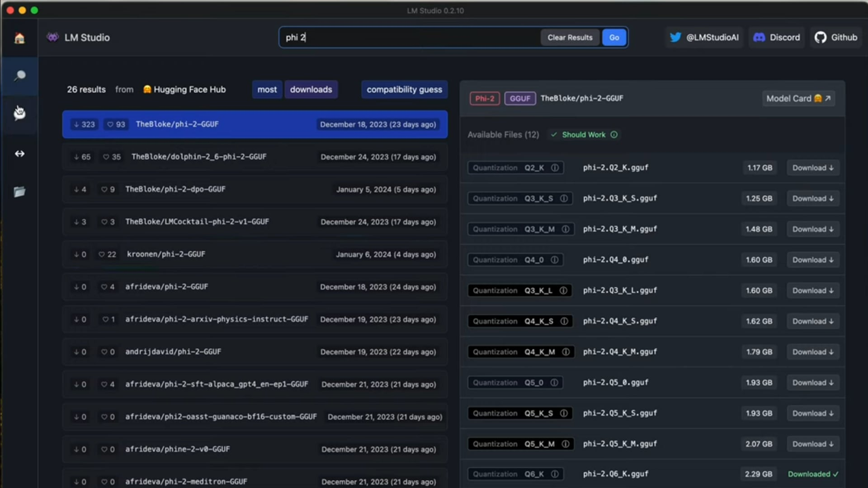Click the search input containing 'phi 2'
This screenshot has height=488, width=868.
pyautogui.click(x=407, y=38)
